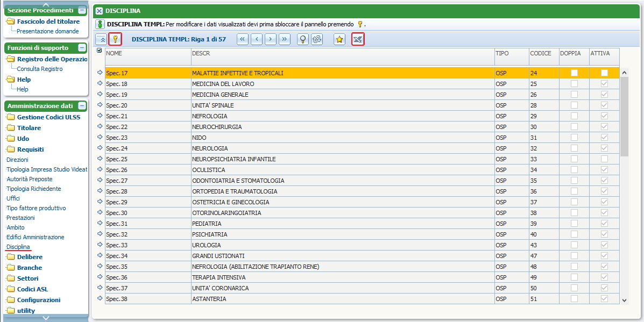The width and height of the screenshot is (644, 322).
Task: Export the table using the Excel icon
Action: tap(358, 39)
